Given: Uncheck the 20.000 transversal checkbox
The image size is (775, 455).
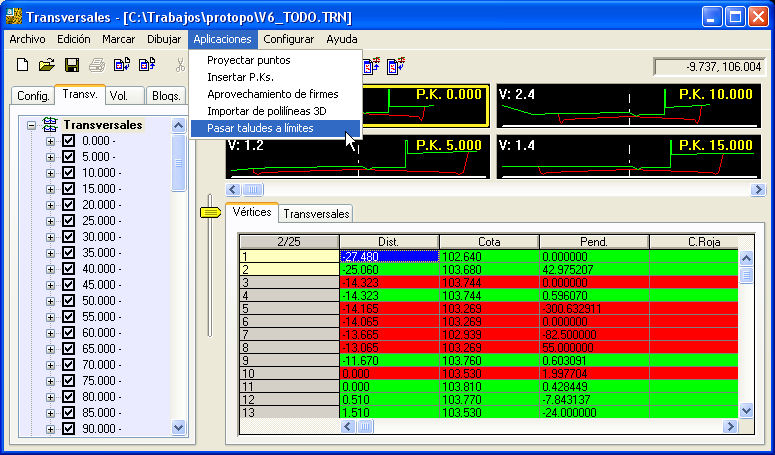Looking at the screenshot, I should [x=68, y=205].
